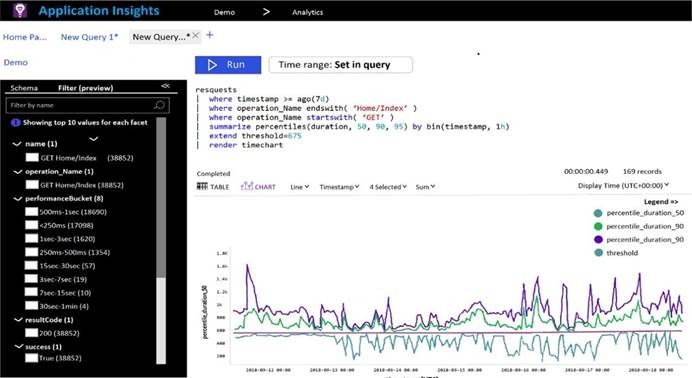This screenshot has width=692, height=378.
Task: Close the active New Query tab
Action: click(x=196, y=35)
